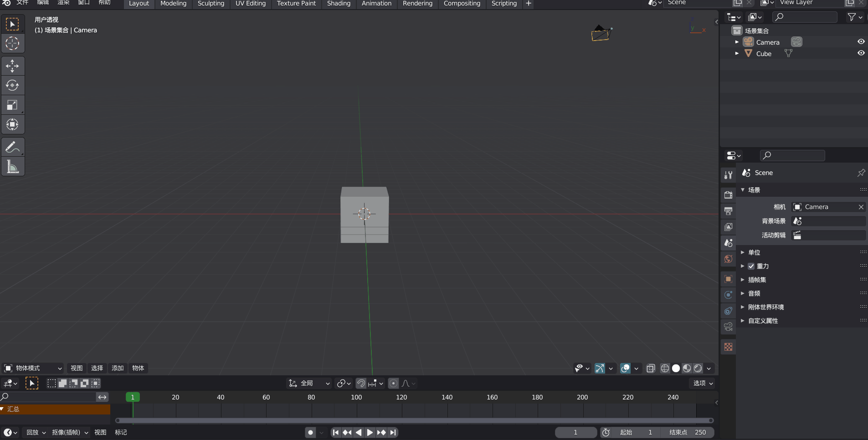This screenshot has width=868, height=440.
Task: Pin the Scene properties panel
Action: [x=861, y=173]
